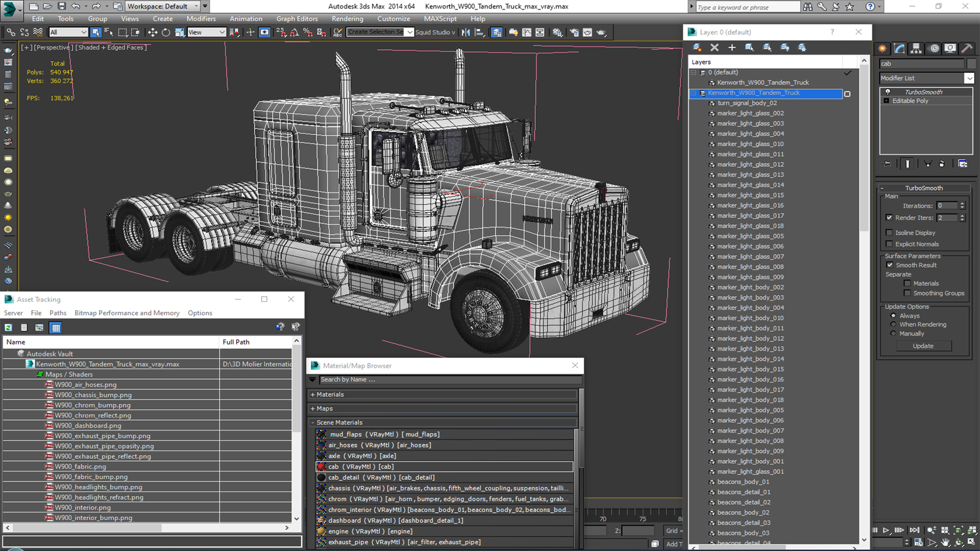Image resolution: width=980 pixels, height=551 pixels.
Task: Click Configure Modifier Sets icon
Action: click(x=963, y=164)
